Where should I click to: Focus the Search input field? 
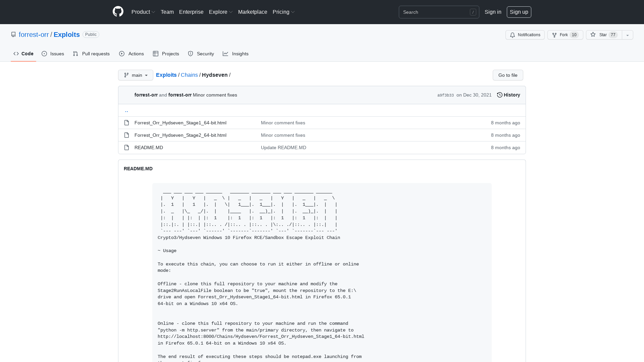[439, 12]
